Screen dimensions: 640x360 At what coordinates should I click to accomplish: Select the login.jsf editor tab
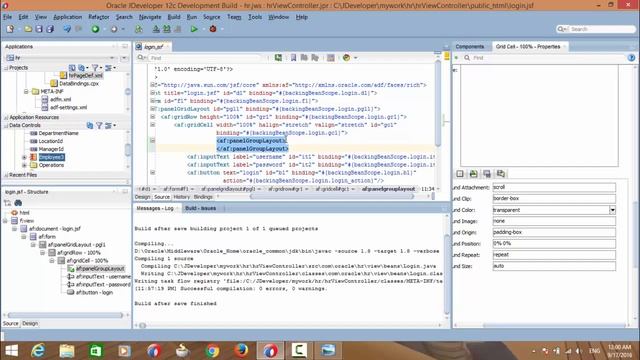tap(153, 47)
